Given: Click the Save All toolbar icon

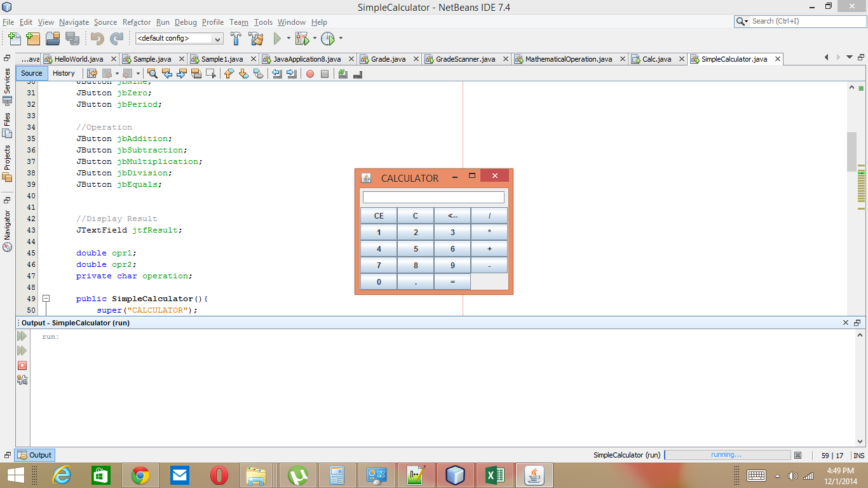Looking at the screenshot, I should tap(71, 39).
